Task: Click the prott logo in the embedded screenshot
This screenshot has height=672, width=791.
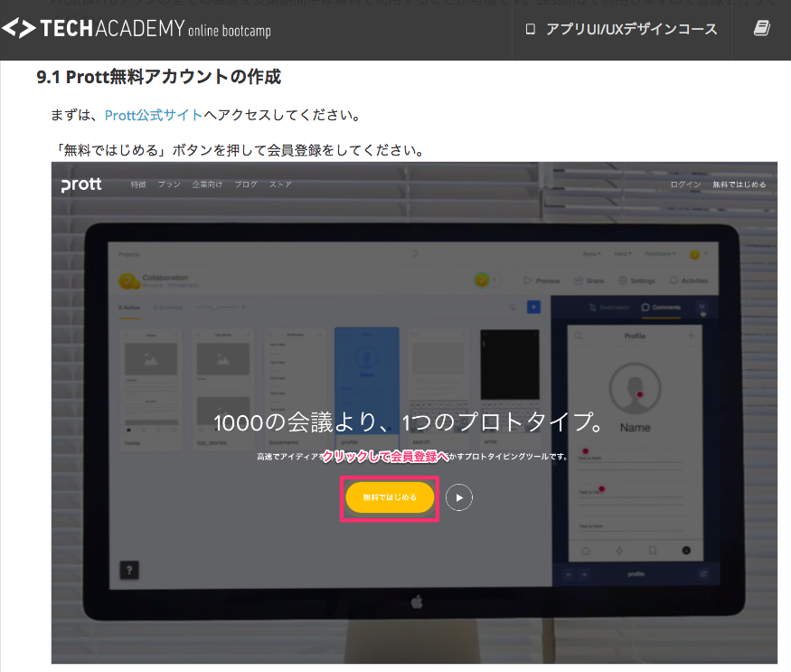Action: coord(81,185)
